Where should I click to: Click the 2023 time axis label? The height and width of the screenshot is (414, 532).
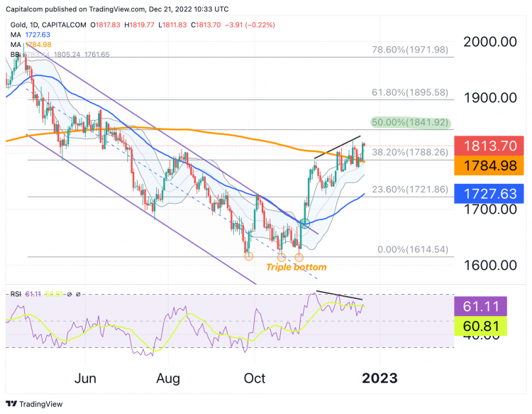379,378
